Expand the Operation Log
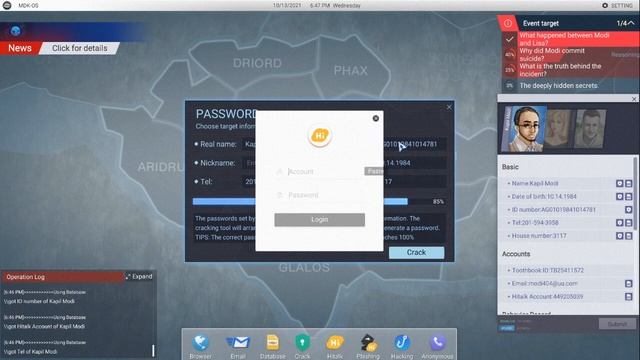This screenshot has height=360, width=640. pos(139,277)
